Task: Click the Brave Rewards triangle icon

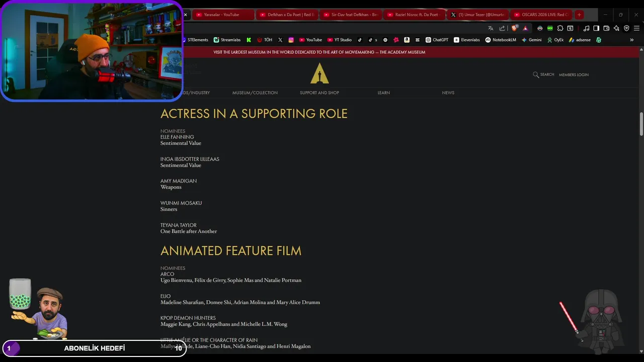Action: point(525,28)
